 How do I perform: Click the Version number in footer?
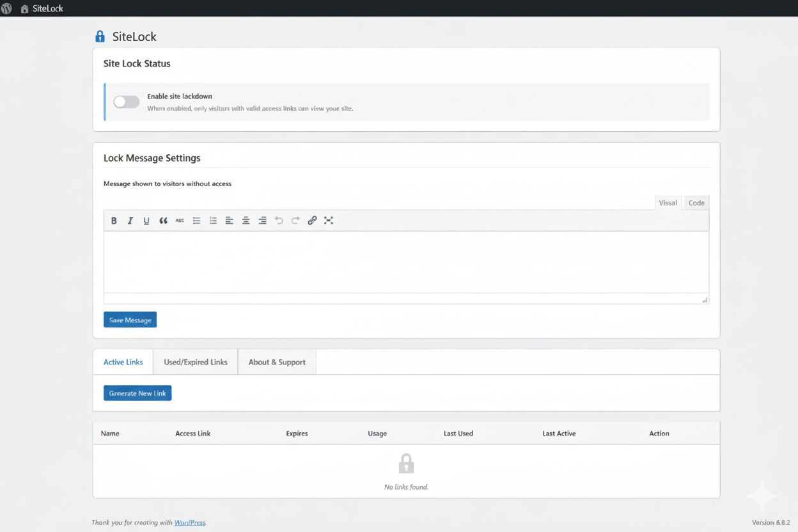771,522
